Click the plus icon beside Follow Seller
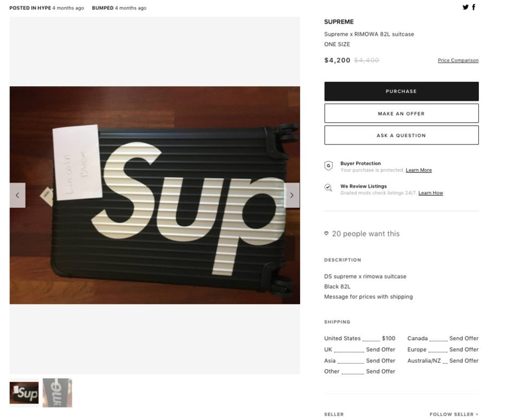The height and width of the screenshot is (420, 520). 477,414
